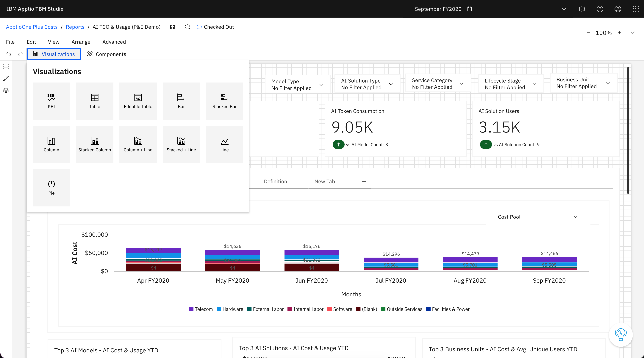Open the layers icon in left sidebar
The width and height of the screenshot is (644, 358).
coord(6,90)
